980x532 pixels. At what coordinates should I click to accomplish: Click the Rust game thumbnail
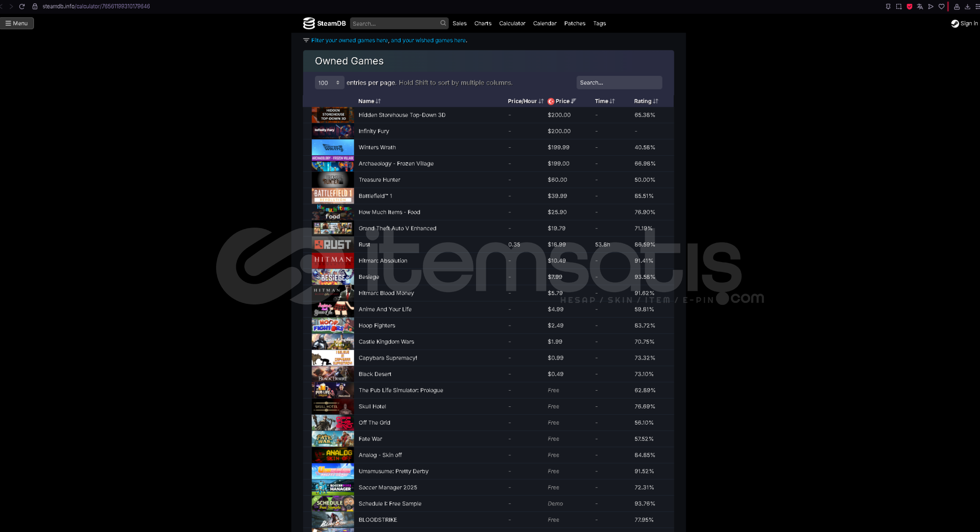332,244
